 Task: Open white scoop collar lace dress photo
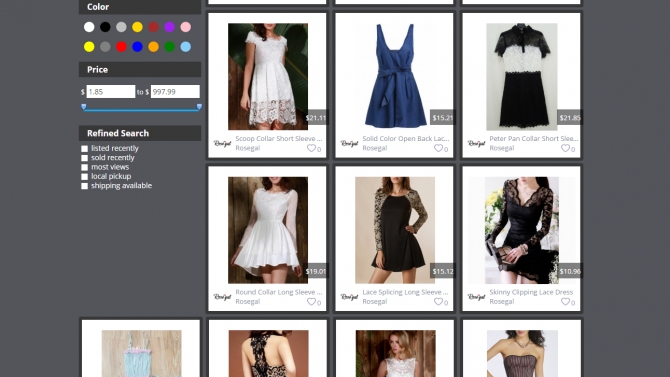click(268, 77)
